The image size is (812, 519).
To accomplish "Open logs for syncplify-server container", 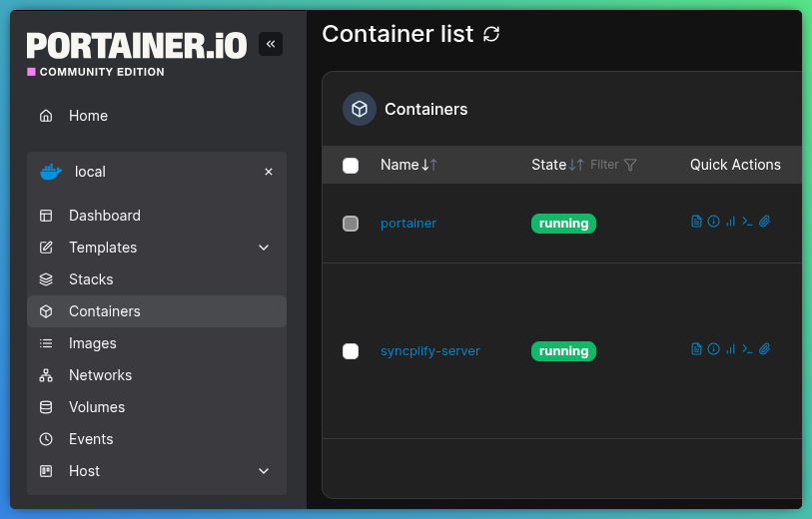I will pyautogui.click(x=696, y=349).
